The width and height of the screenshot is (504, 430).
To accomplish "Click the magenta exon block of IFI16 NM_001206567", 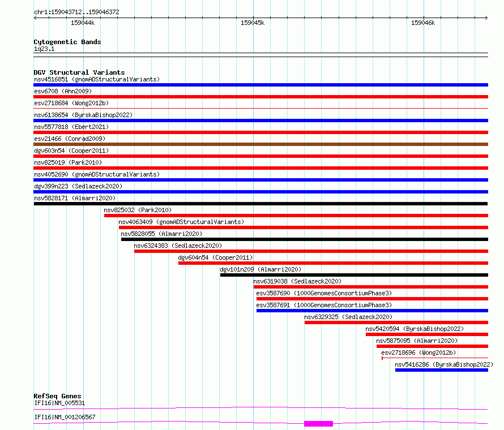I will [x=318, y=424].
